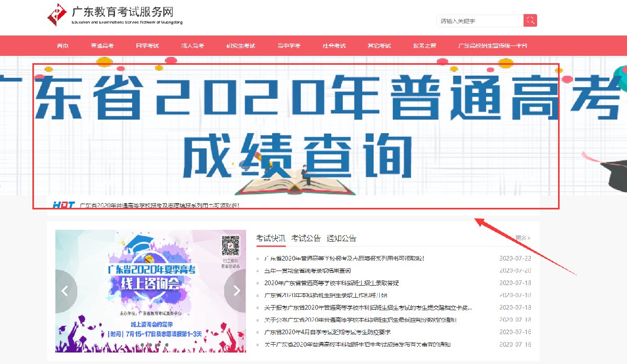Advance carousel with right arrow

(x=235, y=291)
